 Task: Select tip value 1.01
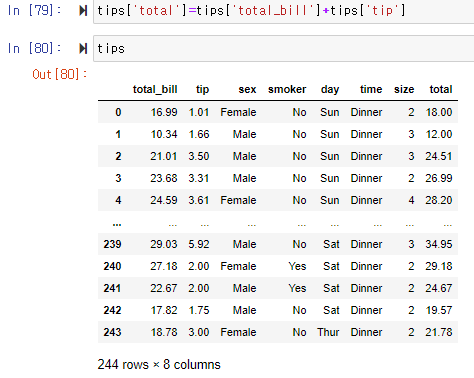click(199, 112)
